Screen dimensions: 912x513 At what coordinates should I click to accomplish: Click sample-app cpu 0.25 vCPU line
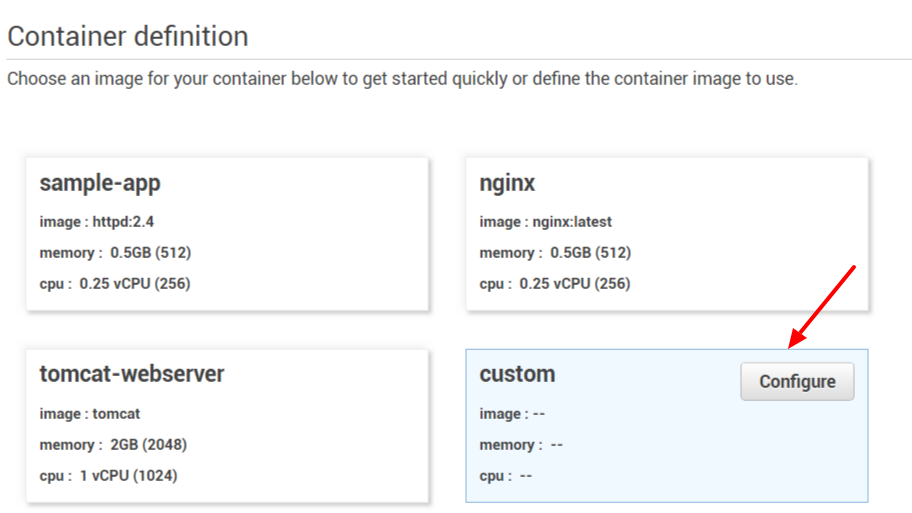(115, 284)
